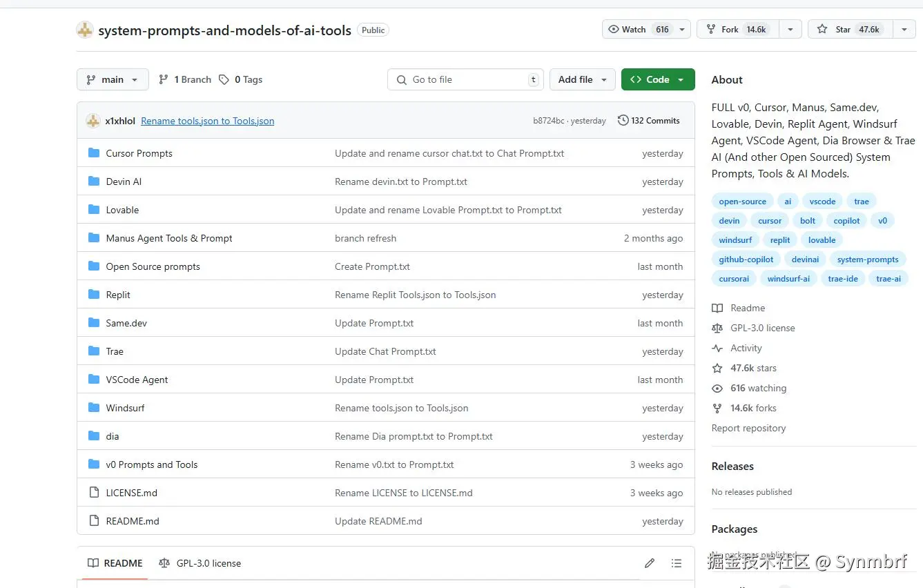Open the README outline list icon
The image size is (923, 588).
[677, 563]
